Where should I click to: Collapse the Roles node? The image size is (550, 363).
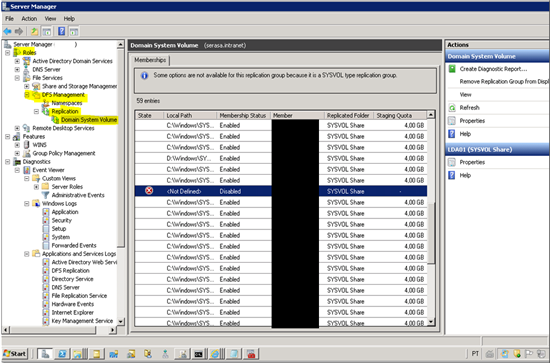tap(7, 53)
